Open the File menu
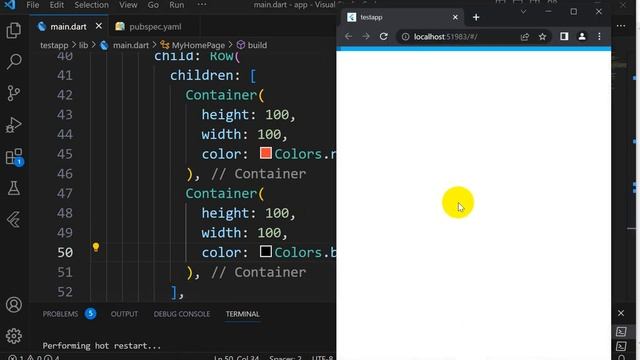 click(x=33, y=5)
